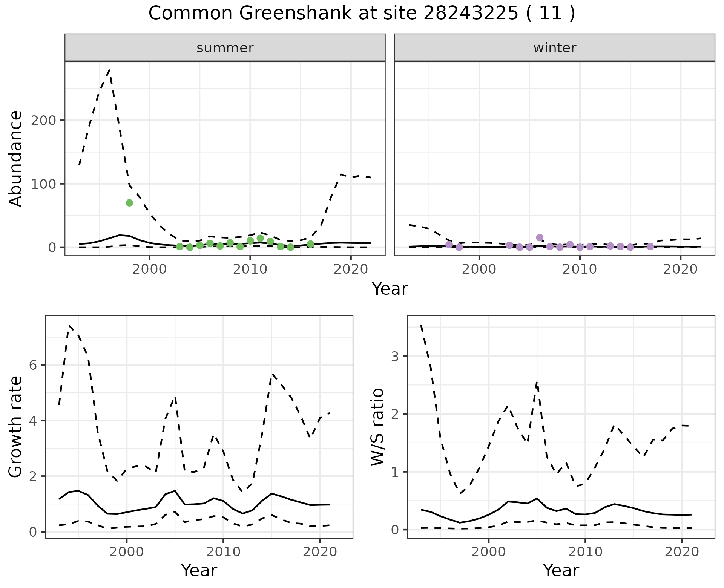This screenshot has width=724, height=588.
Task: Click the W/S ratio y-axis label
Action: point(377,427)
